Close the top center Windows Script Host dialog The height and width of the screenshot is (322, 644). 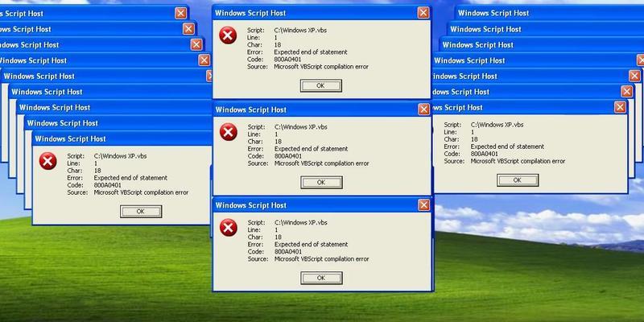(423, 13)
